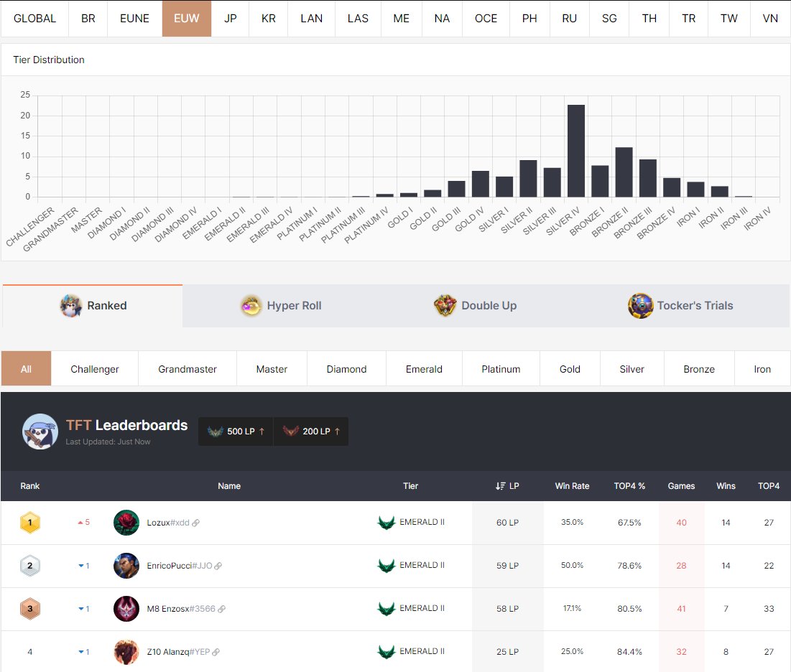
Task: Sort by the Win Rate column header
Action: [x=572, y=486]
